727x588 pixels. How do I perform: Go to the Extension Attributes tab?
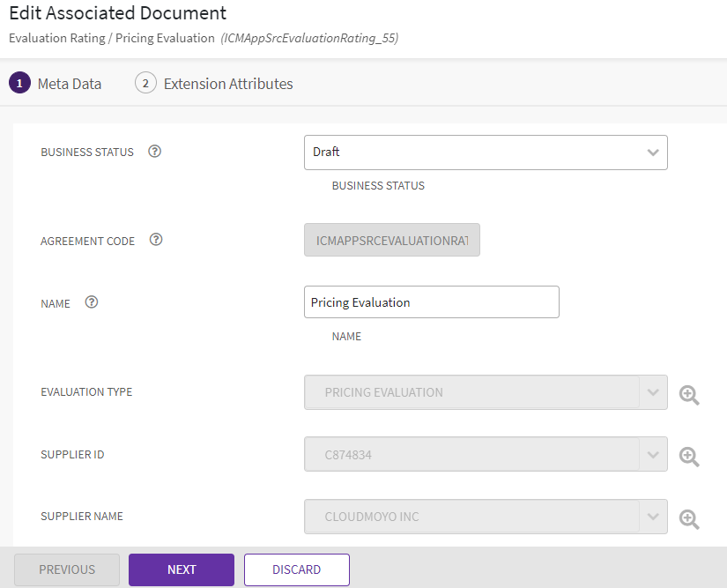click(x=228, y=84)
